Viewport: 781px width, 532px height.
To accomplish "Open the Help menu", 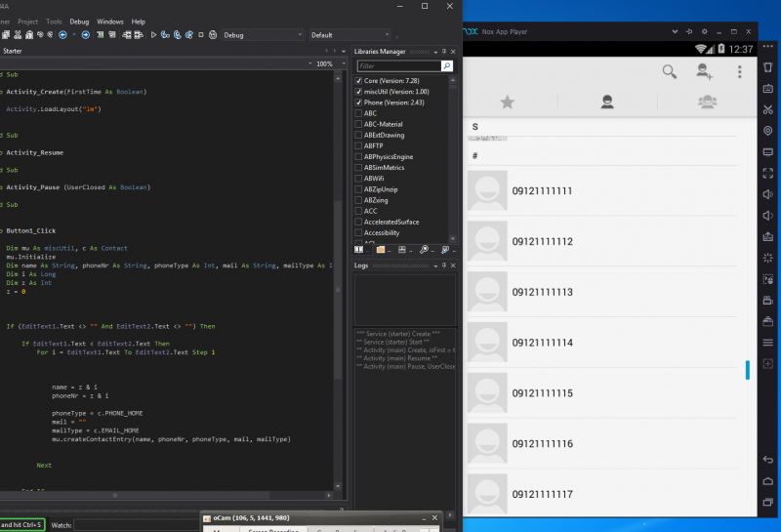I will click(x=139, y=20).
